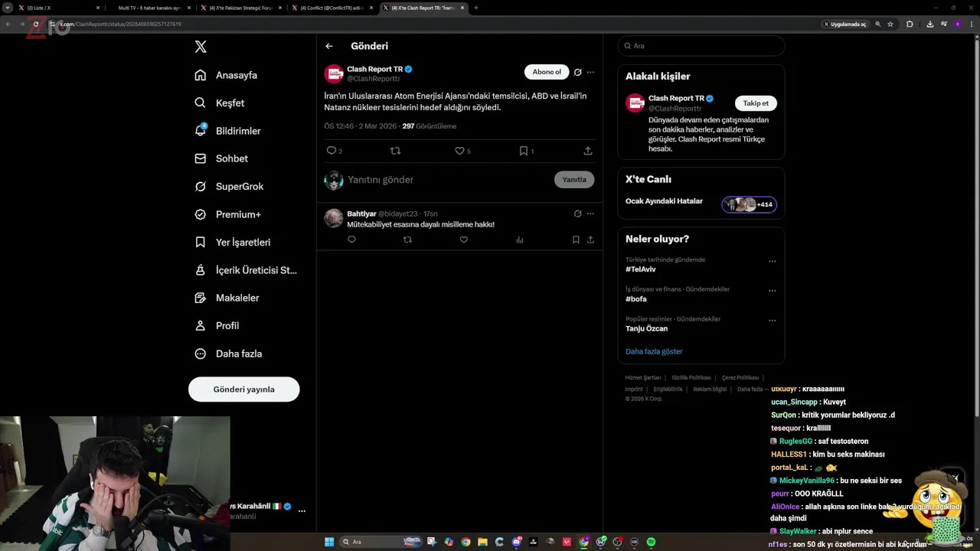The height and width of the screenshot is (551, 980).
Task: Click 297 Görüntüleme view count
Action: click(x=429, y=126)
